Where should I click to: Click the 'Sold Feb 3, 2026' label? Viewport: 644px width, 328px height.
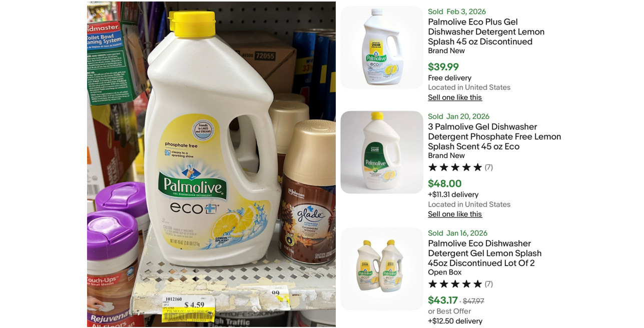pos(457,11)
